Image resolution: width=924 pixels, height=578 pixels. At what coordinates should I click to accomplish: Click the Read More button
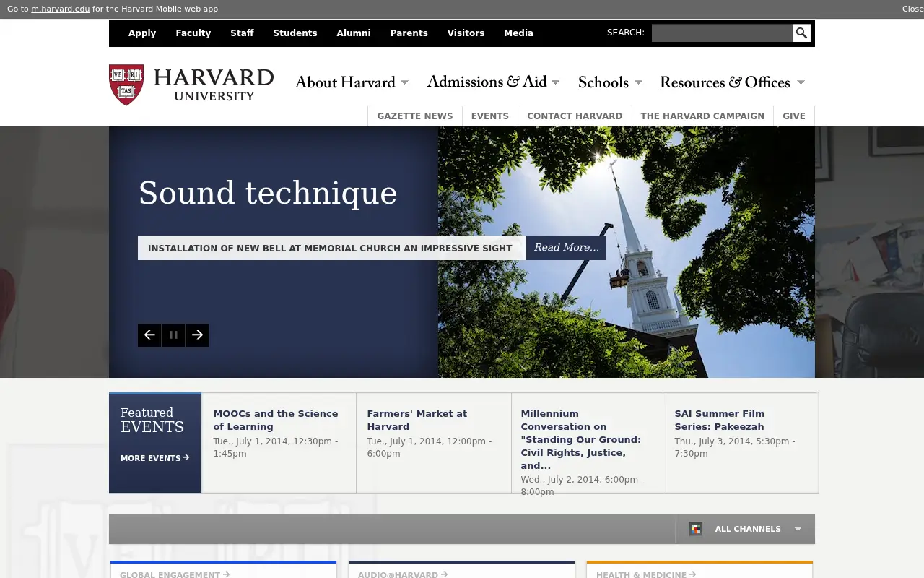coord(566,248)
